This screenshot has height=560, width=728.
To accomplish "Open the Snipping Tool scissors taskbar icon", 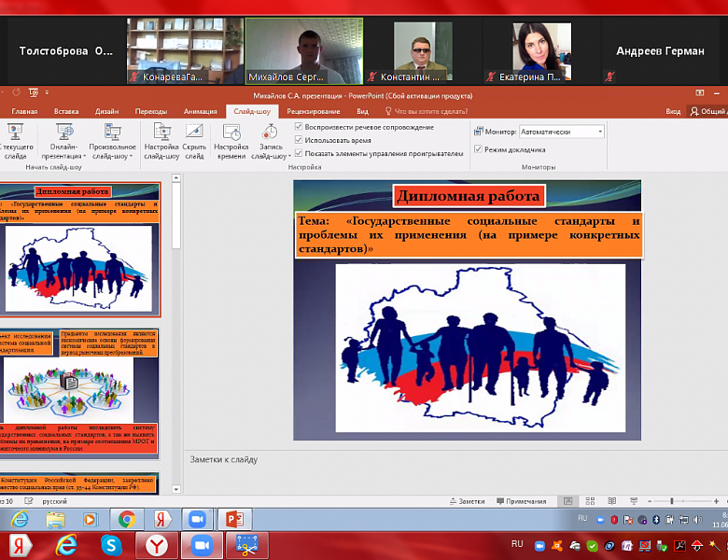I will [246, 545].
